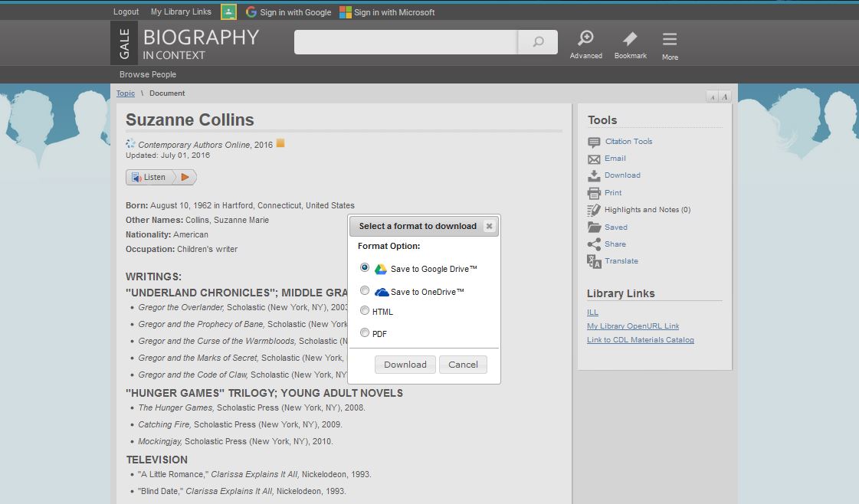
Task: Click the Share text link
Action: point(615,244)
